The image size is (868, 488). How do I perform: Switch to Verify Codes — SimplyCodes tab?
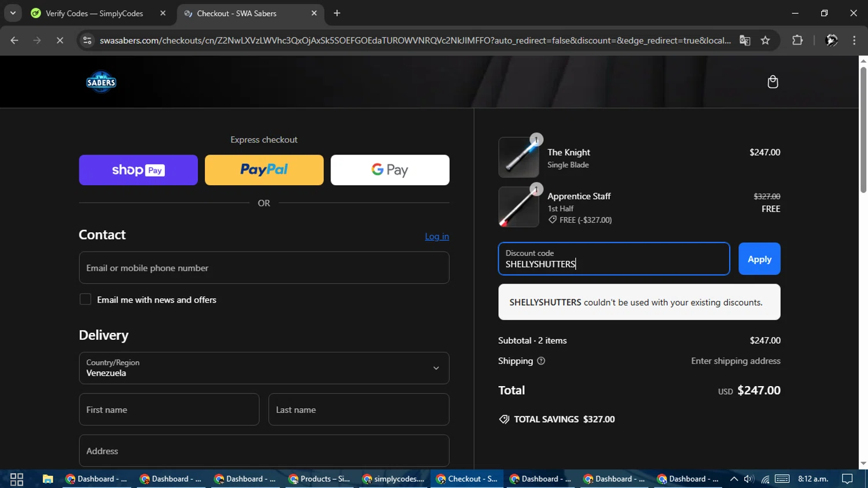(95, 13)
